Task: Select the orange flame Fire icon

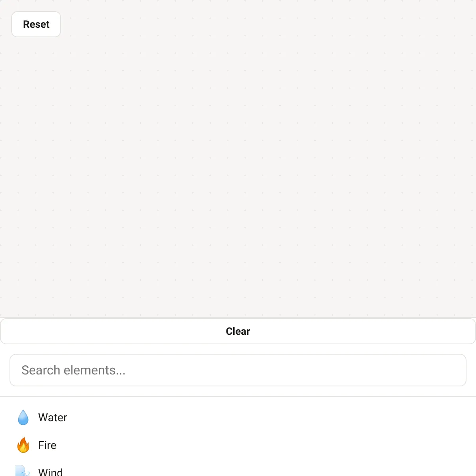Action: pyautogui.click(x=23, y=445)
